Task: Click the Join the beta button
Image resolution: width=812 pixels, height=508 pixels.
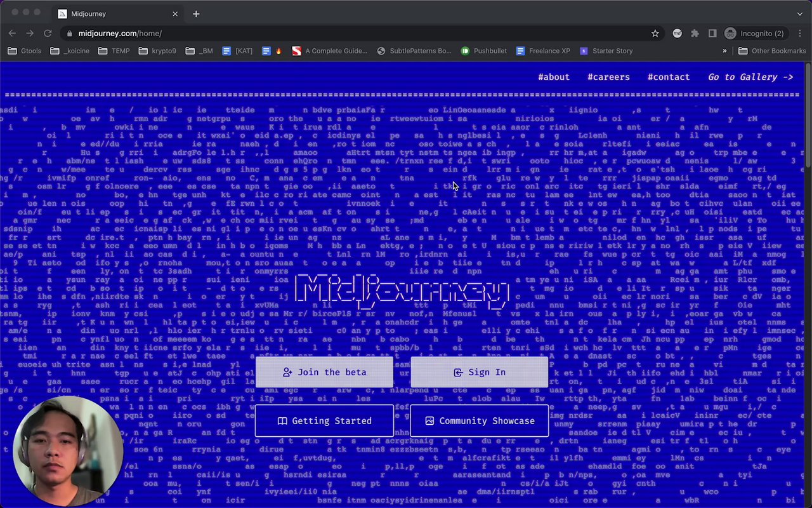Action: 324,372
